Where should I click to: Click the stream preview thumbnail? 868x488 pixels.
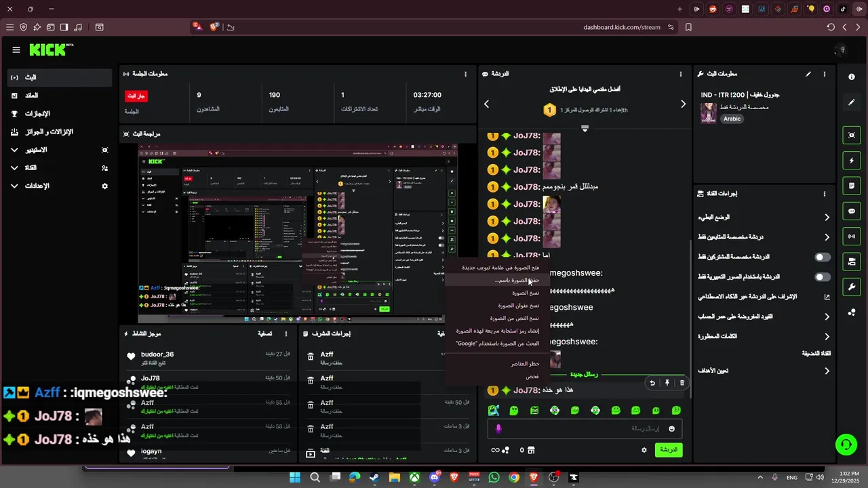pos(298,233)
